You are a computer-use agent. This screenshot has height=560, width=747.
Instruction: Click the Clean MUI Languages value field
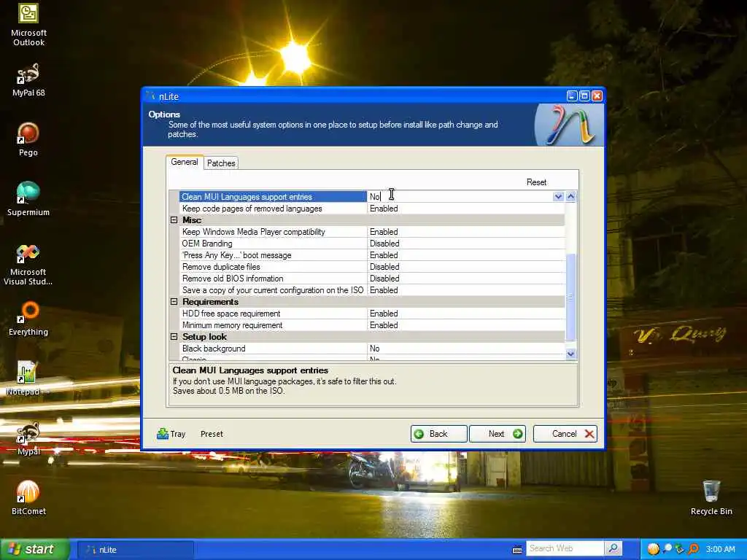tap(460, 197)
